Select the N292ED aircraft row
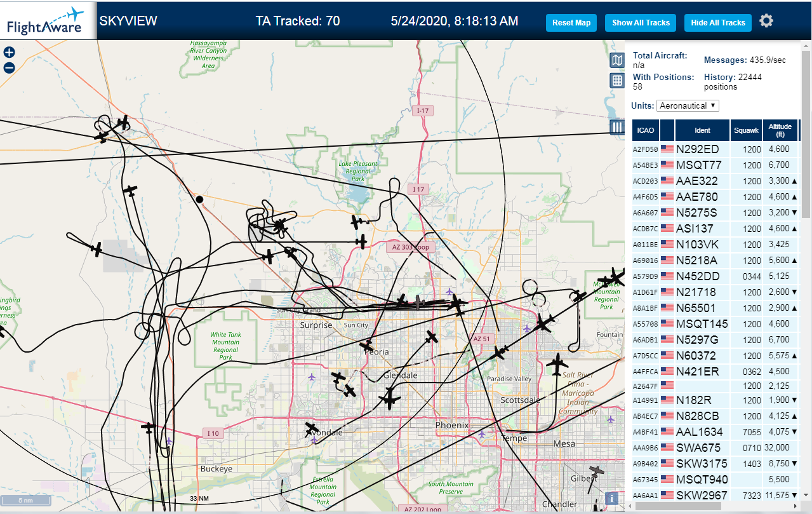812x514 pixels. [x=715, y=149]
